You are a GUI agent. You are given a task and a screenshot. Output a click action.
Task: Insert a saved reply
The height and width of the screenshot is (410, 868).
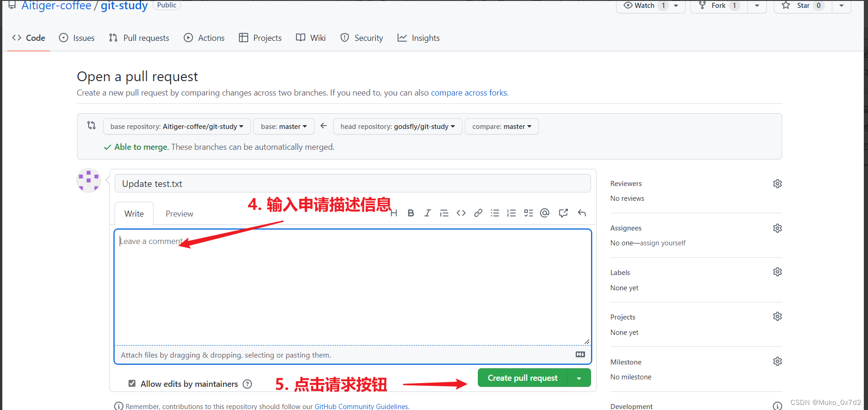point(582,213)
